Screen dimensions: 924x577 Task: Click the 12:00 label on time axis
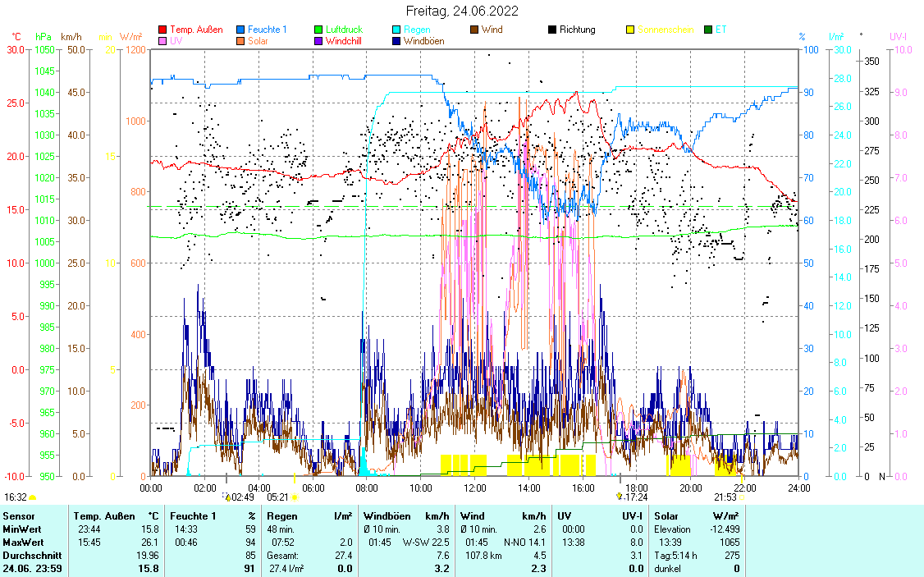(475, 487)
